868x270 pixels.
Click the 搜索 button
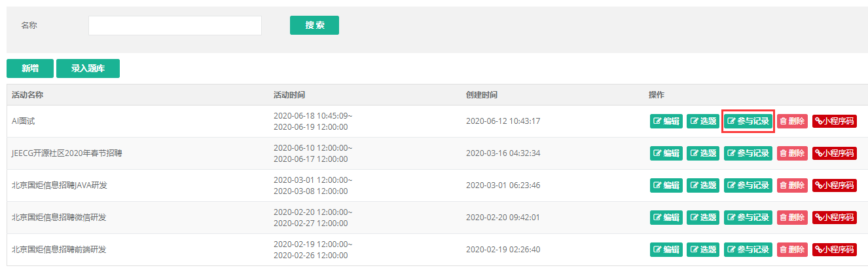(314, 26)
